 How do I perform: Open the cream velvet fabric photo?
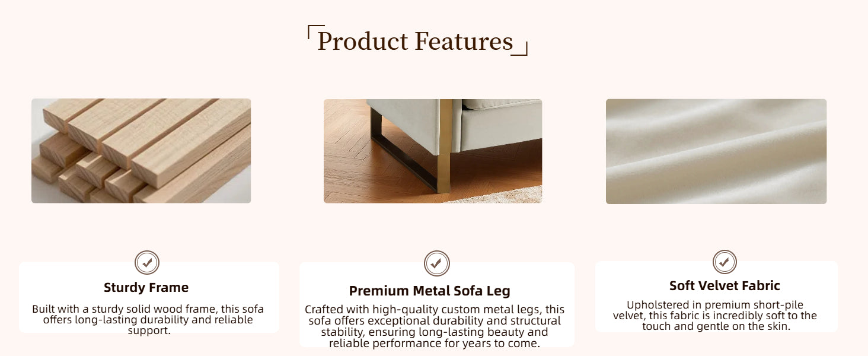716,151
